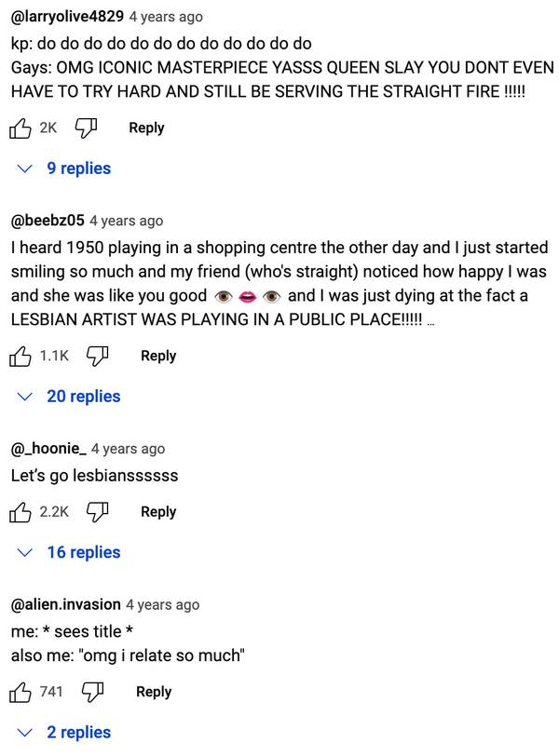Expand the 9 replies thread
Viewport: 559px width, 756px height.
64,169
